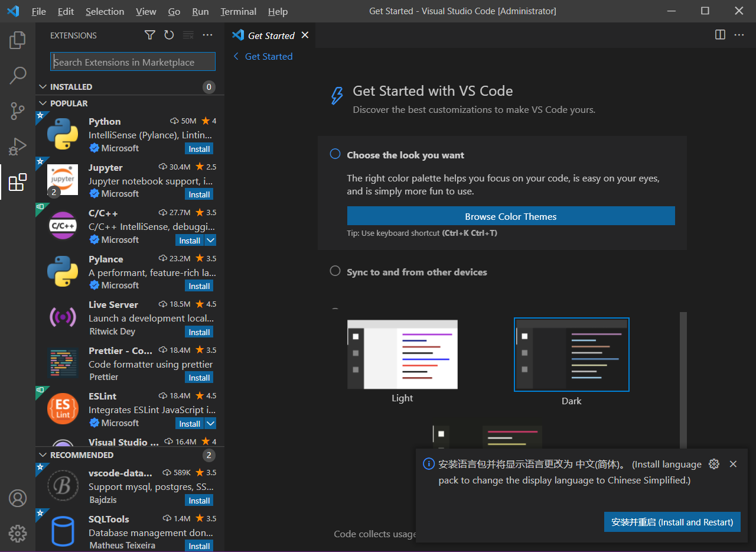The width and height of the screenshot is (756, 552).
Task: Open the Prettier extension icon
Action: click(x=63, y=363)
